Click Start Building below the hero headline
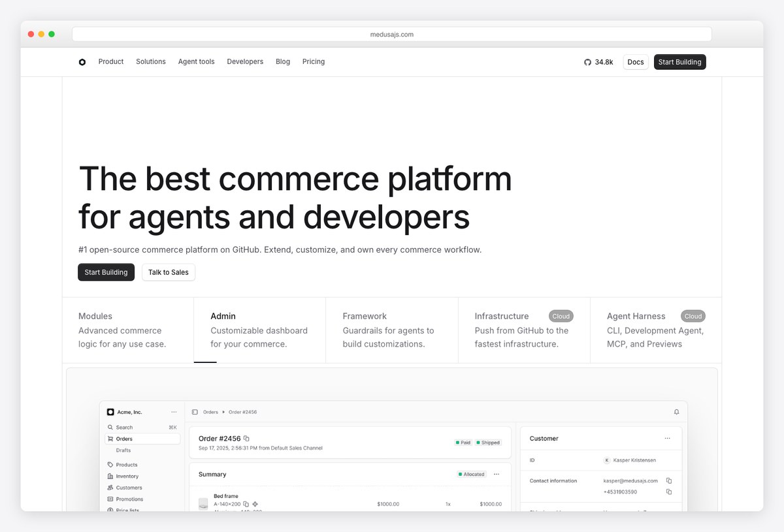This screenshot has width=784, height=532. pyautogui.click(x=106, y=272)
